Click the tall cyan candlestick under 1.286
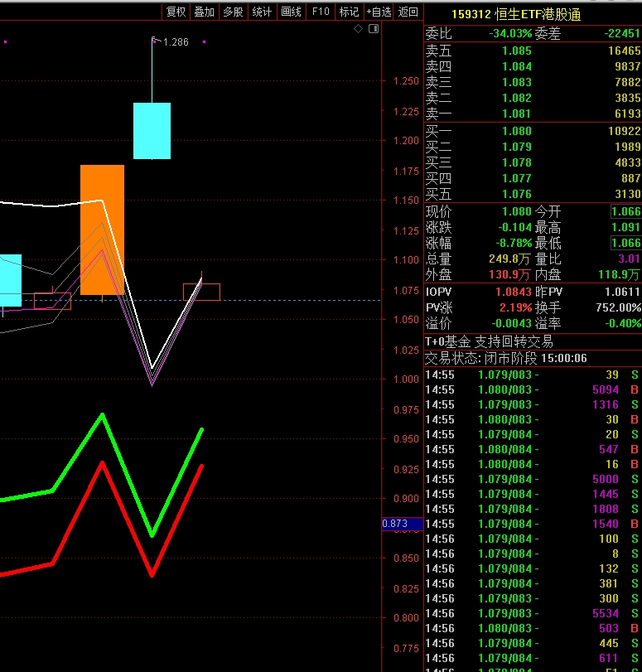The width and height of the screenshot is (642, 672). click(x=152, y=131)
